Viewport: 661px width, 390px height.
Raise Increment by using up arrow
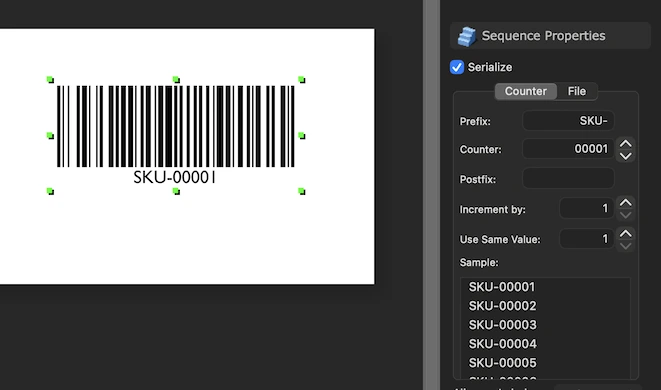click(626, 203)
